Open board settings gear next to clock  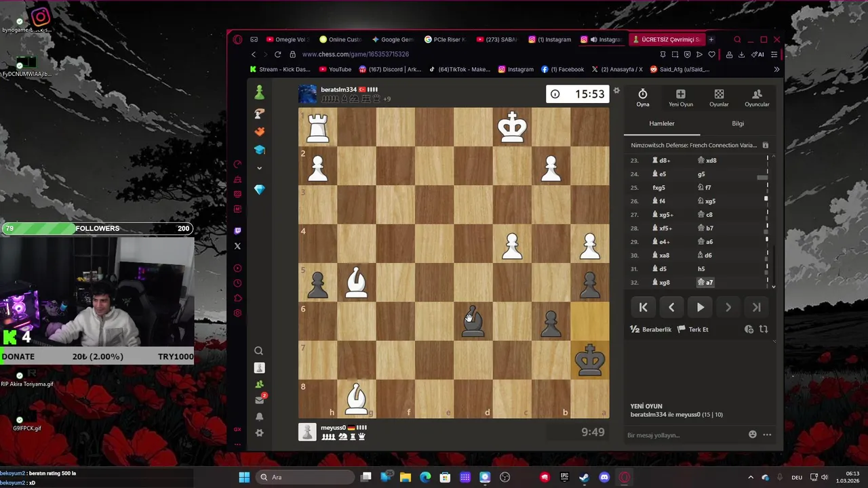616,91
